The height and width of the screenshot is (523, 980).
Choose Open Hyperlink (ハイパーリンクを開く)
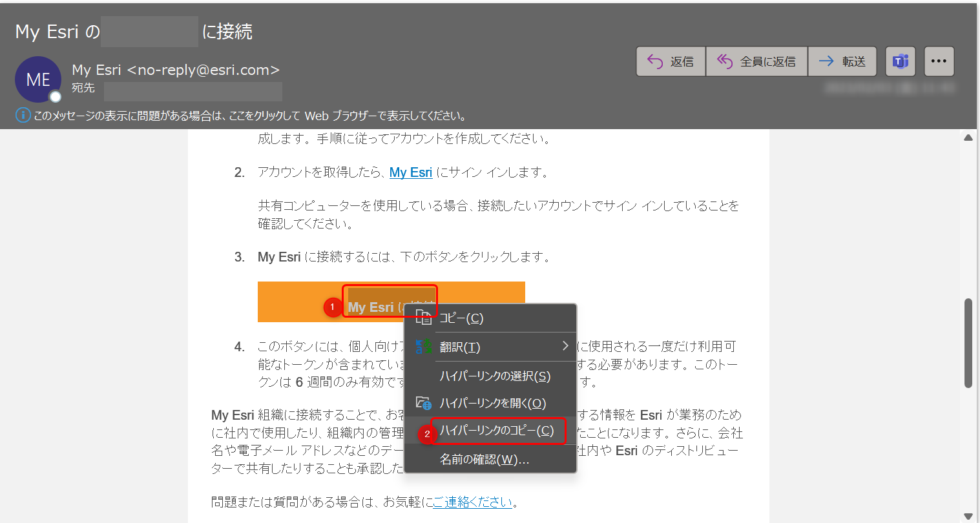[490, 403]
